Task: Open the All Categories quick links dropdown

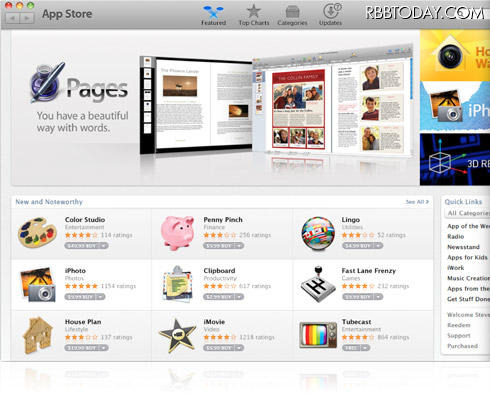Action: point(467,213)
